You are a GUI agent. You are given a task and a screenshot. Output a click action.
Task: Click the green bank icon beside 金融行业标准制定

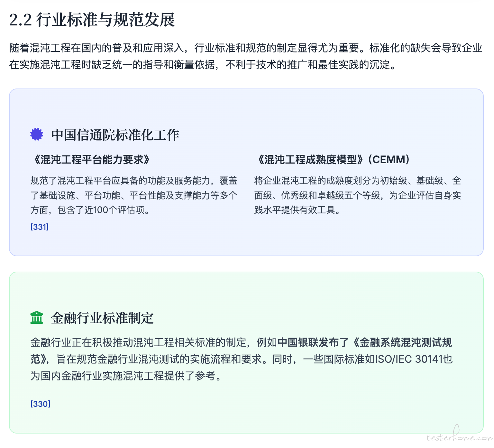pos(37,317)
